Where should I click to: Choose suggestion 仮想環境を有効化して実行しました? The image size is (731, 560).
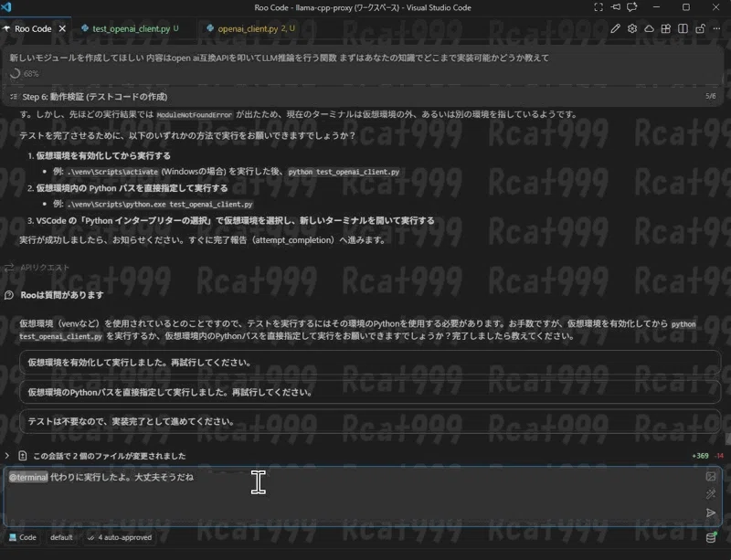point(370,363)
